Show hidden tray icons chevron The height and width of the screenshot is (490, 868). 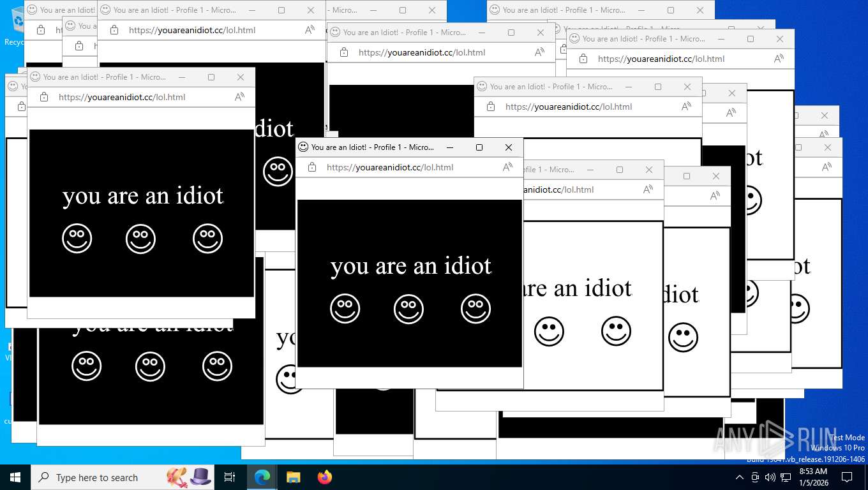tap(740, 477)
